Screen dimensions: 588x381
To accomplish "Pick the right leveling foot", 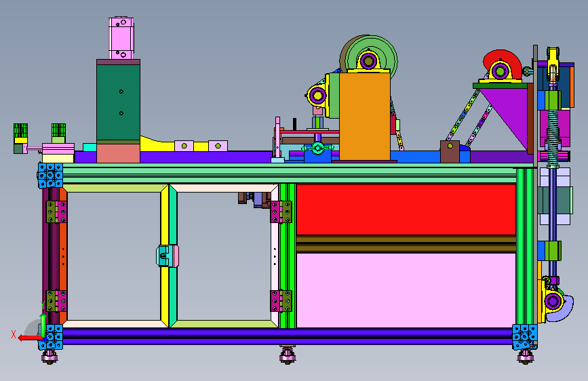I will point(526,356).
